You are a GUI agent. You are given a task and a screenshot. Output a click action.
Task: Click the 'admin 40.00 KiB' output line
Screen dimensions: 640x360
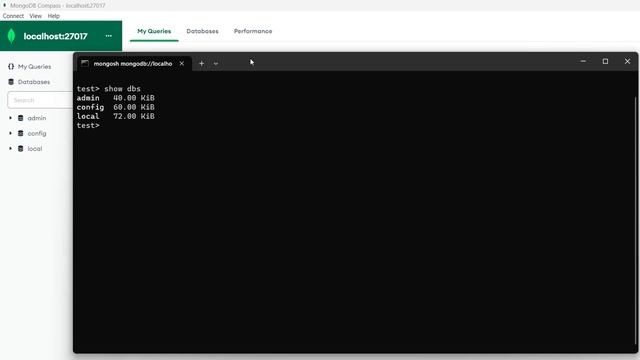click(x=116, y=98)
